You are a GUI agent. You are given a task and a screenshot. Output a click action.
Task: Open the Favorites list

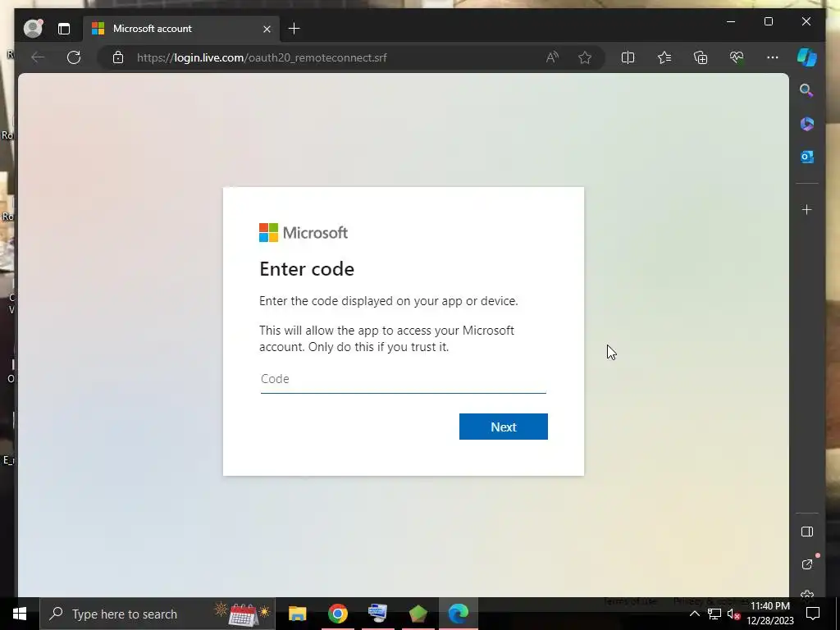point(664,57)
